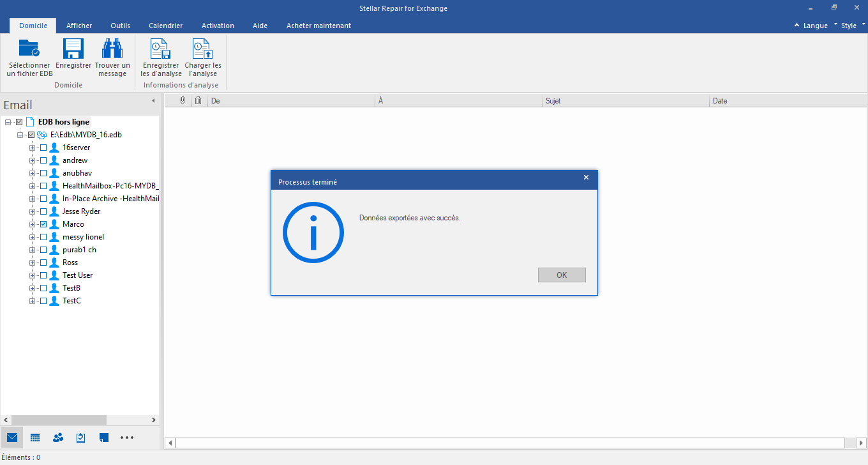
Task: Select the Jesse Ryder mailbox user icon
Action: [x=54, y=211]
